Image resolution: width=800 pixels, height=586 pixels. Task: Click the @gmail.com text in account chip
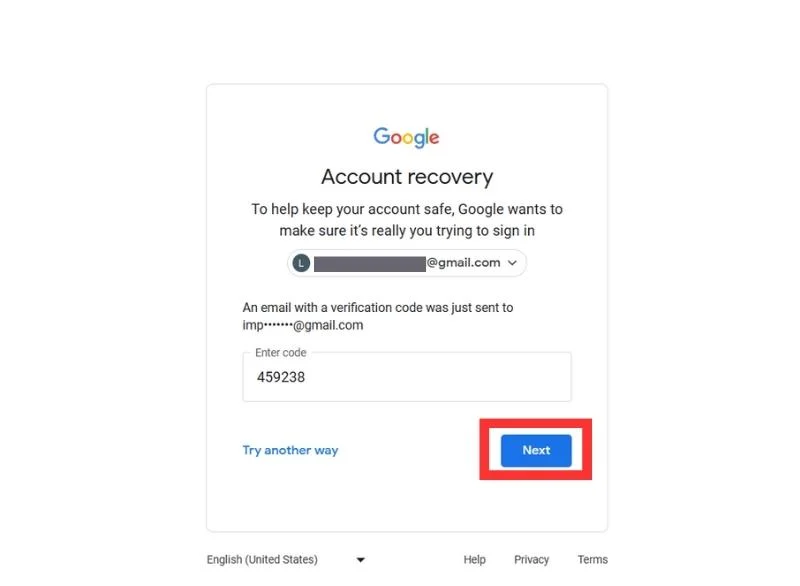[463, 263]
